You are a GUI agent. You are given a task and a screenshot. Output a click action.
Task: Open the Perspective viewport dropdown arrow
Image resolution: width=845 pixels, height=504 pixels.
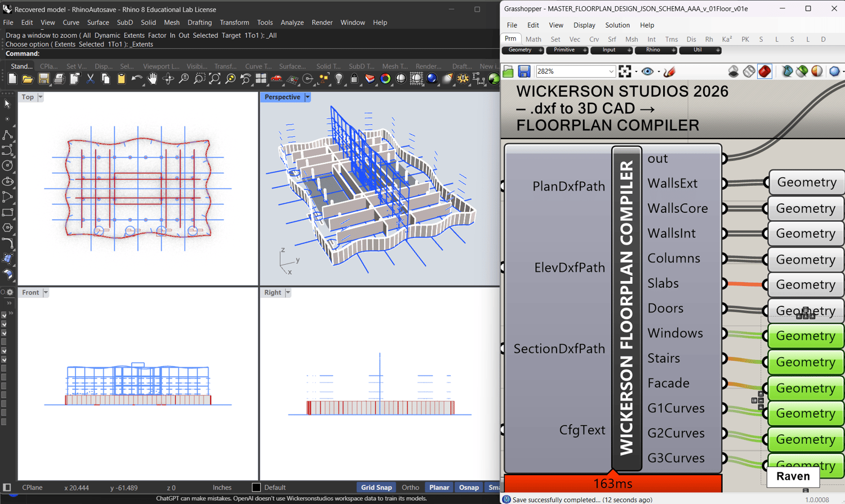pyautogui.click(x=308, y=97)
